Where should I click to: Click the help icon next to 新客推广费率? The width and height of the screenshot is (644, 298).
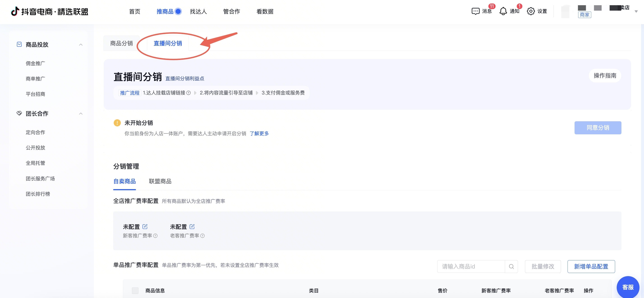155,236
